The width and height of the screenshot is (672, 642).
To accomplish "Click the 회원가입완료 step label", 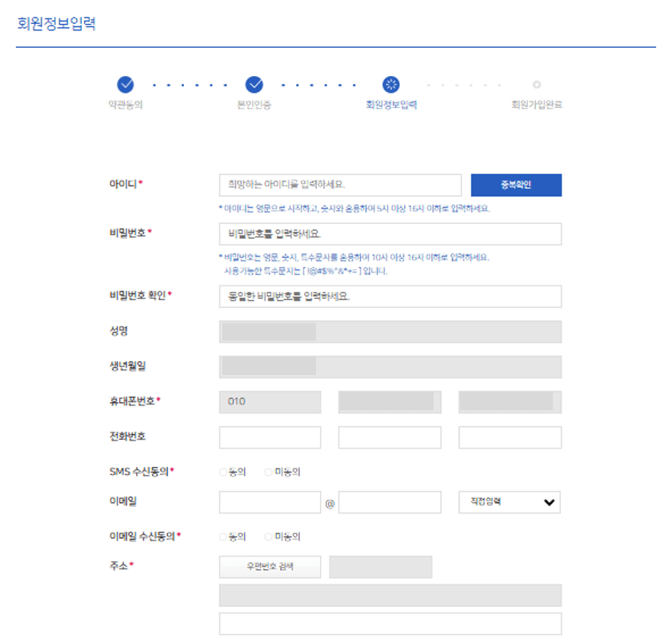I will 536,106.
